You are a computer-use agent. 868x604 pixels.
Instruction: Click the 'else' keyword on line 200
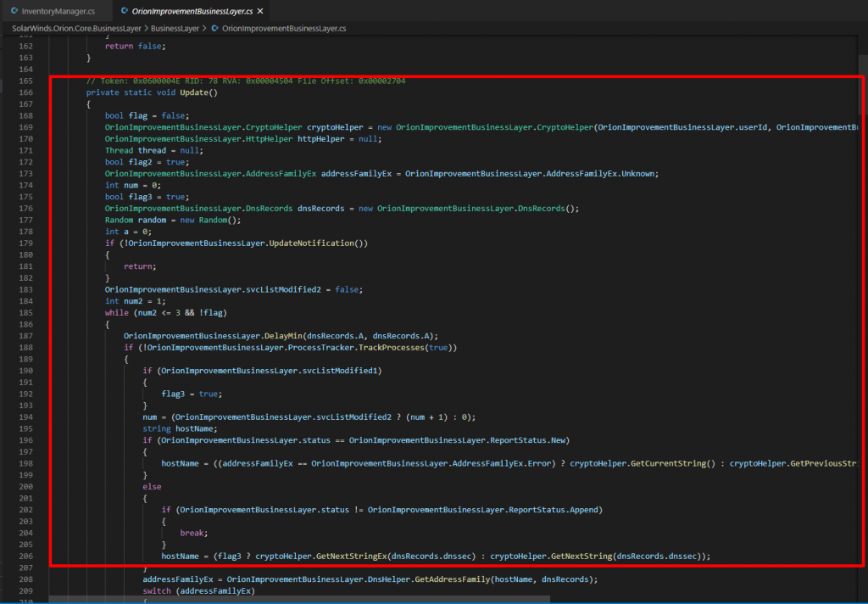[153, 487]
